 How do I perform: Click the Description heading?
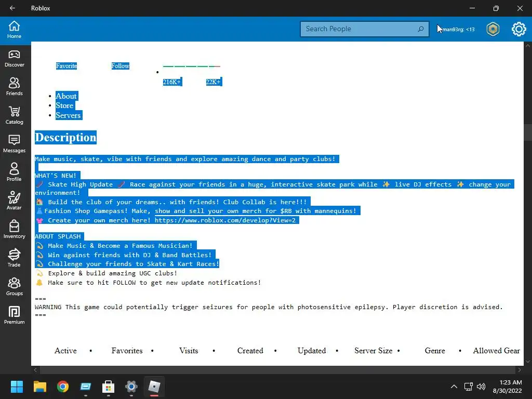click(66, 137)
